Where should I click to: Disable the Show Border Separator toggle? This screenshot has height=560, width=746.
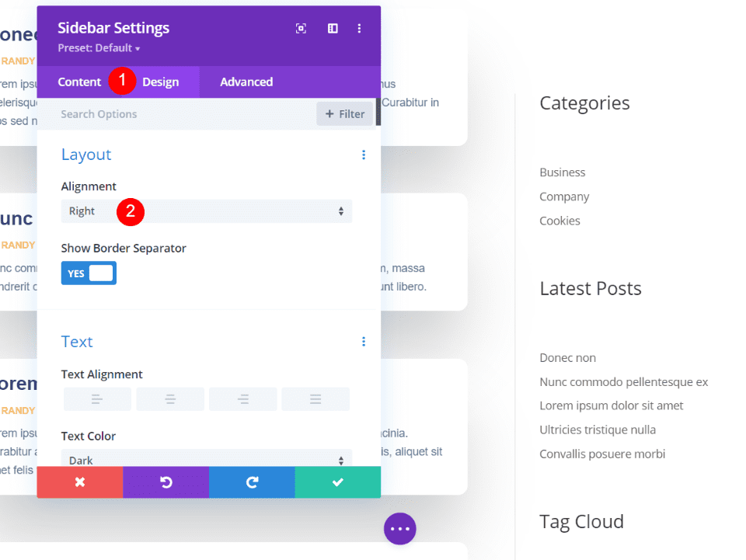[x=88, y=273]
